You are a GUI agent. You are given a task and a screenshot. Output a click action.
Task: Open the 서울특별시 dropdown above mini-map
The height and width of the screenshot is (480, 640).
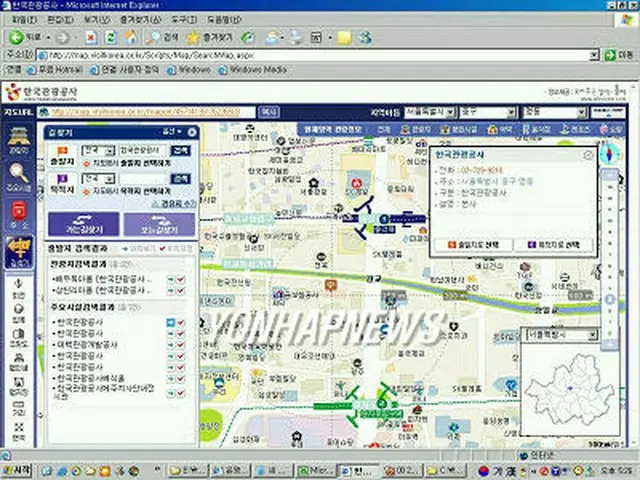(x=562, y=336)
